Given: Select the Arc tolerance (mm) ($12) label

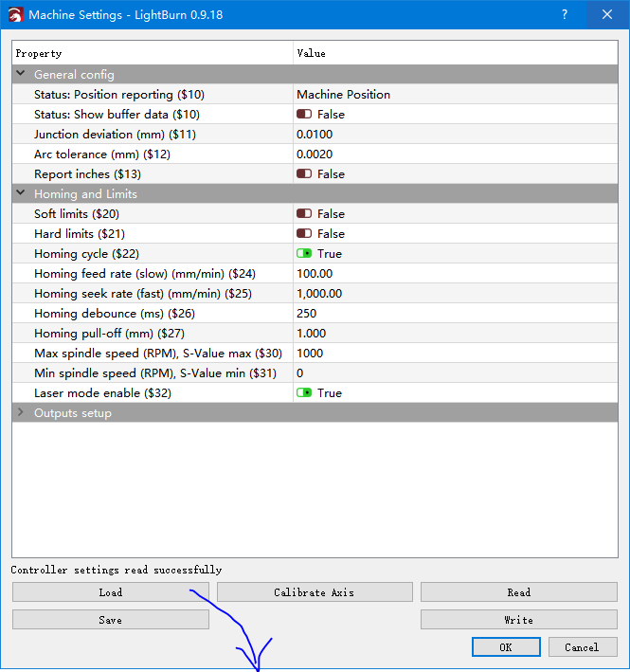Looking at the screenshot, I should click(x=102, y=154).
